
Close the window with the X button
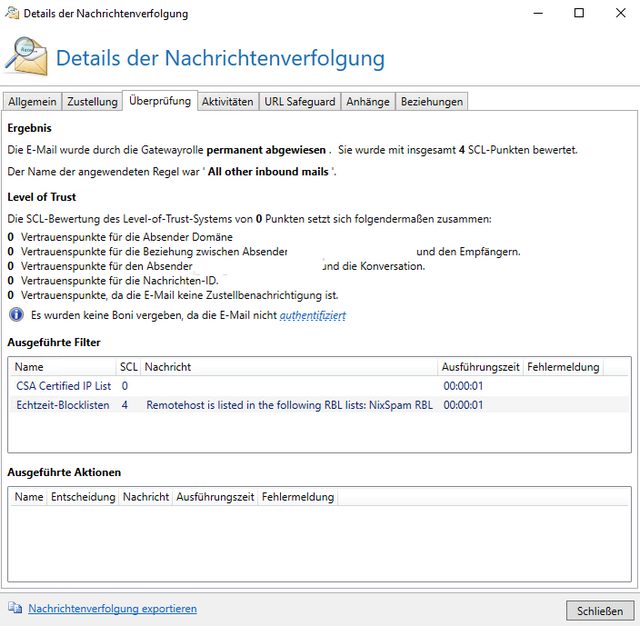tap(620, 13)
